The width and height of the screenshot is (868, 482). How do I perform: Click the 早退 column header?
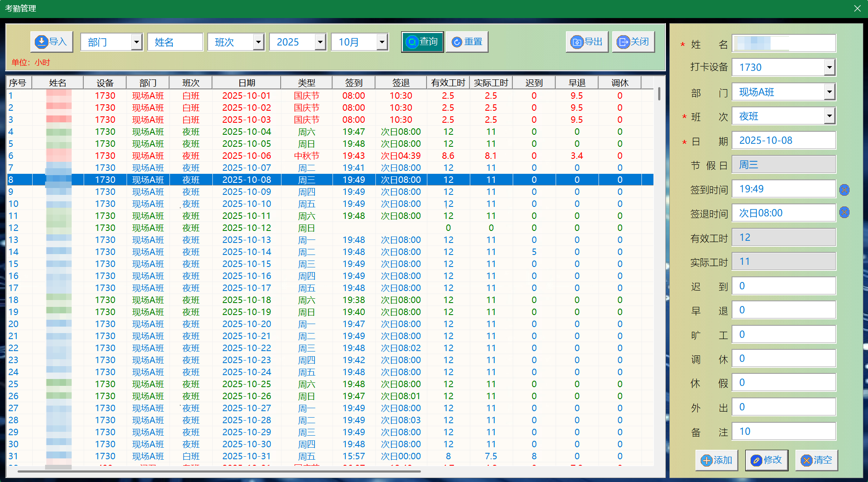tap(577, 83)
